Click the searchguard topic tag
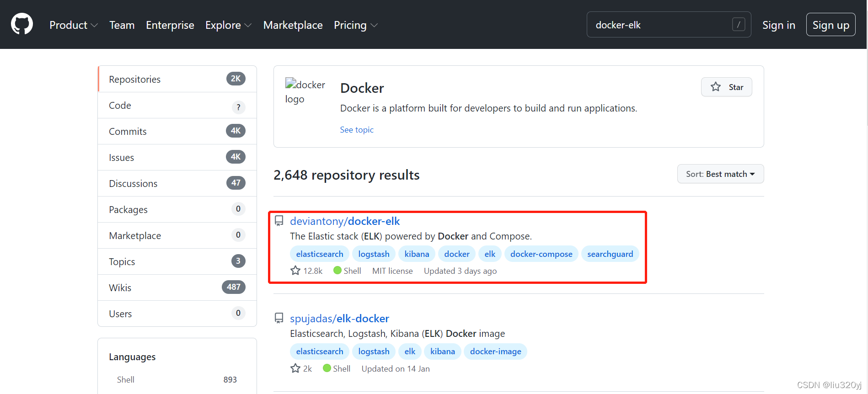868x394 pixels. pos(610,254)
